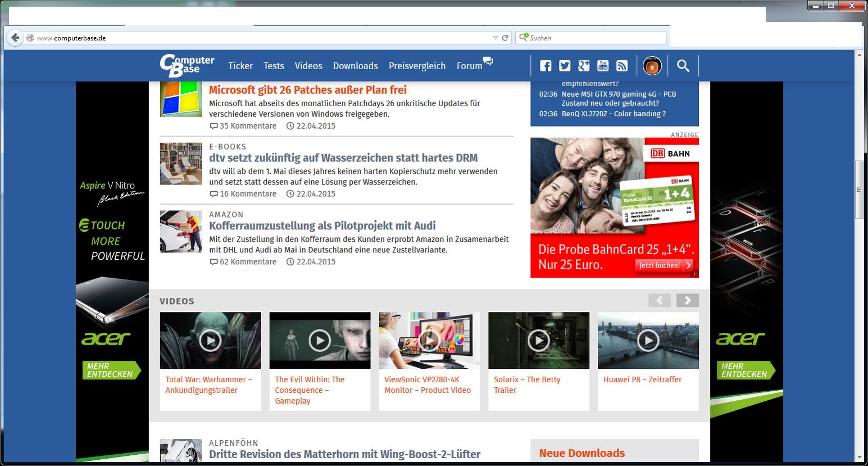This screenshot has height=466, width=868.
Task: Click the ALPENFÖHN category label
Action: pyautogui.click(x=234, y=443)
